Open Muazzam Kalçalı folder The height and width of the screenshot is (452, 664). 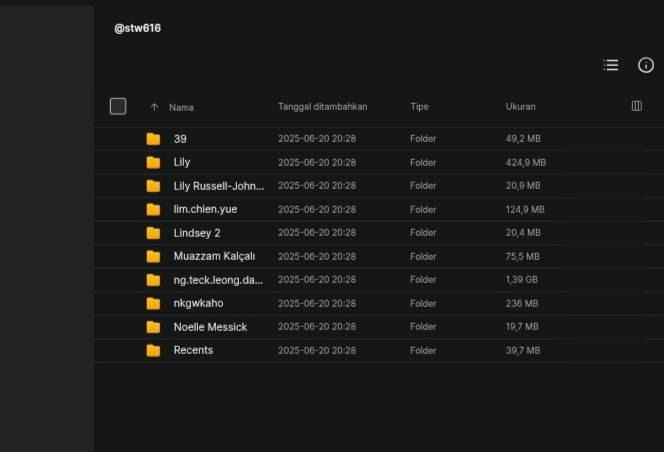(x=379, y=256)
